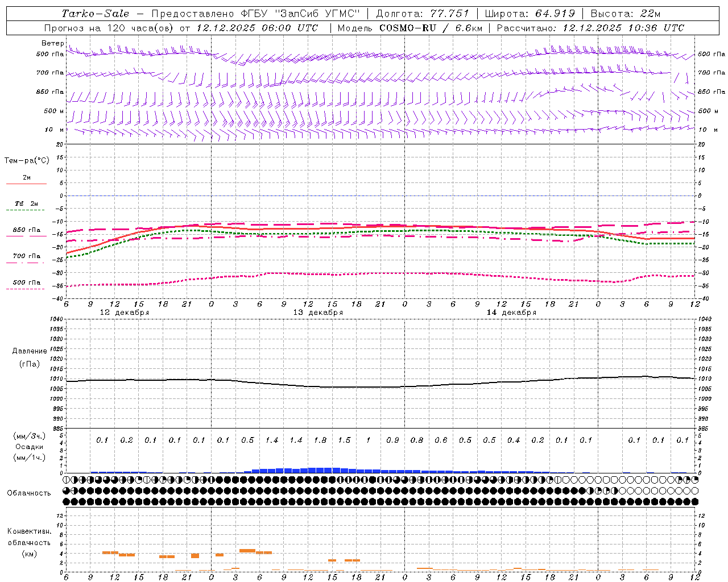
Task: Click the "(мм/1ч.)" precipitation unit label
Action: click(30, 458)
